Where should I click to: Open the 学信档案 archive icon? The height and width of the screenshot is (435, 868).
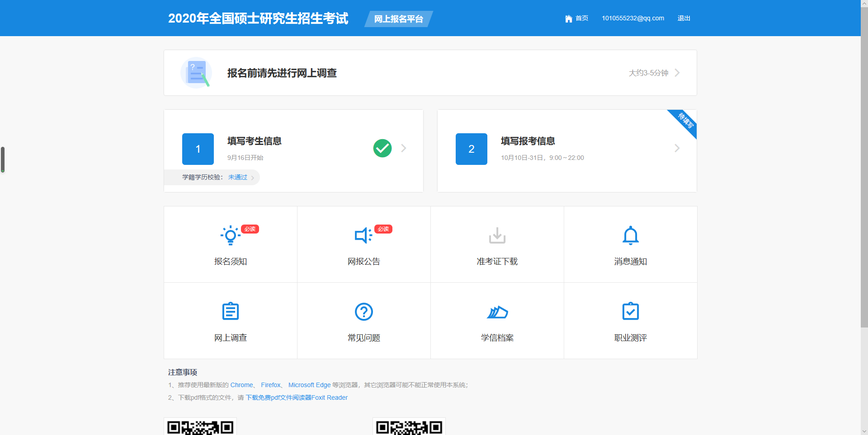coord(497,312)
